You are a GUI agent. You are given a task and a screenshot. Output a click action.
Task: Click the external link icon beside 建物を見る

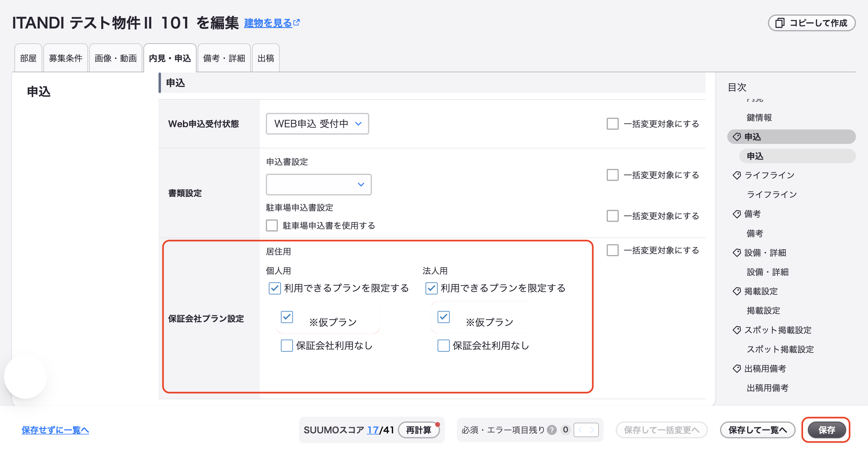[x=297, y=23]
